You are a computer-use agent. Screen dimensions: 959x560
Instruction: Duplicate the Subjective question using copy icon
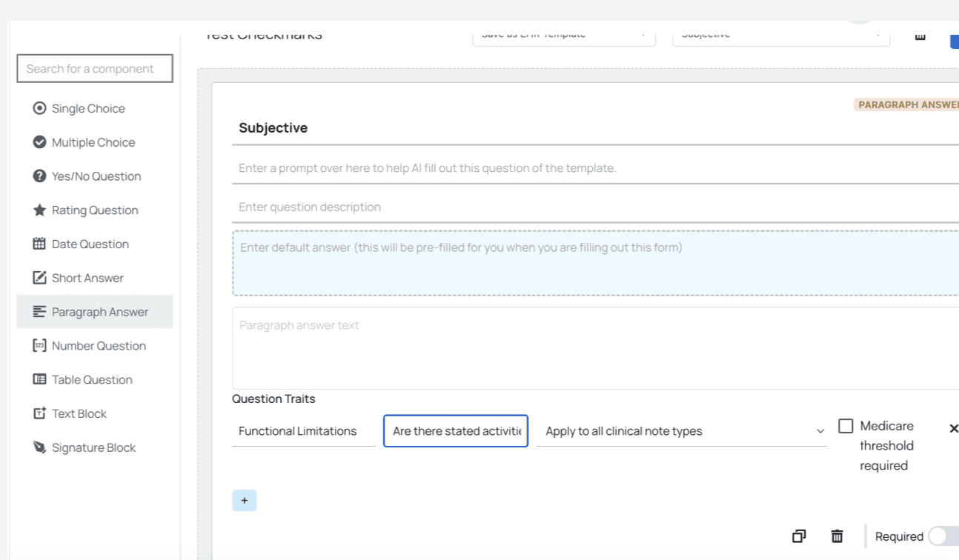(799, 536)
